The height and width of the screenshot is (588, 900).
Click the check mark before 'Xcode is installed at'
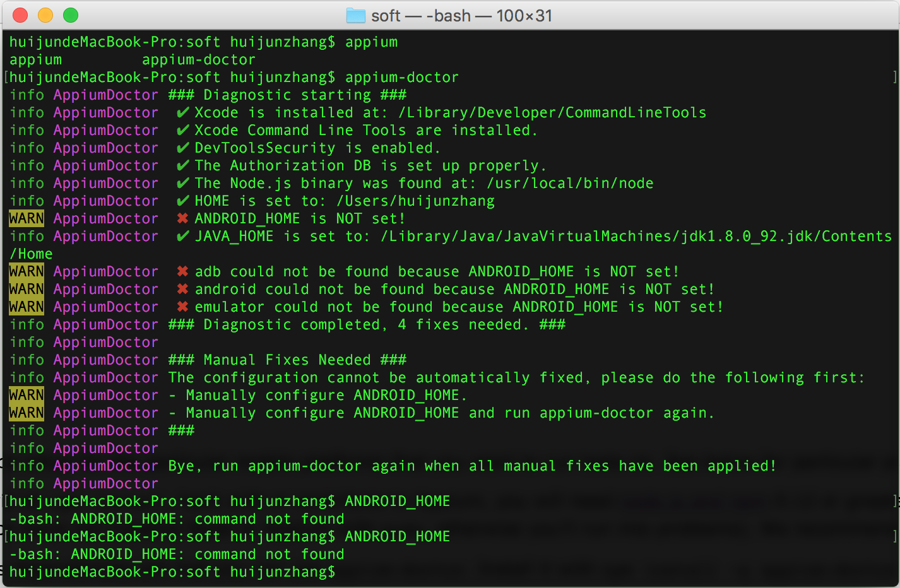pos(183,112)
